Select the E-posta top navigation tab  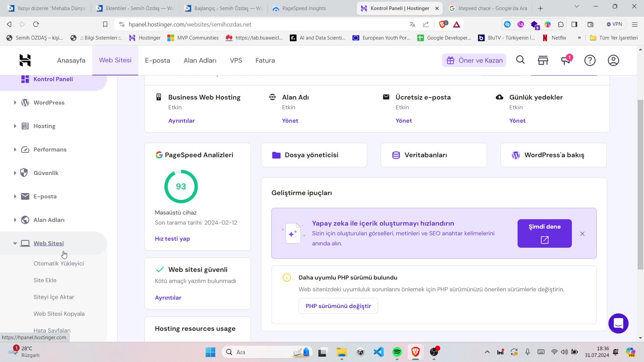click(x=157, y=60)
